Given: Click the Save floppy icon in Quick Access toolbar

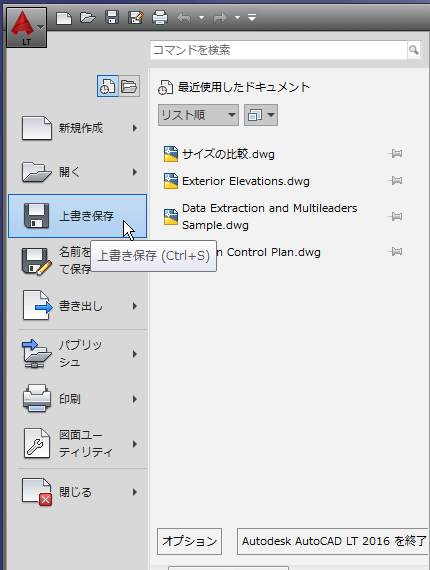Looking at the screenshot, I should (112, 17).
